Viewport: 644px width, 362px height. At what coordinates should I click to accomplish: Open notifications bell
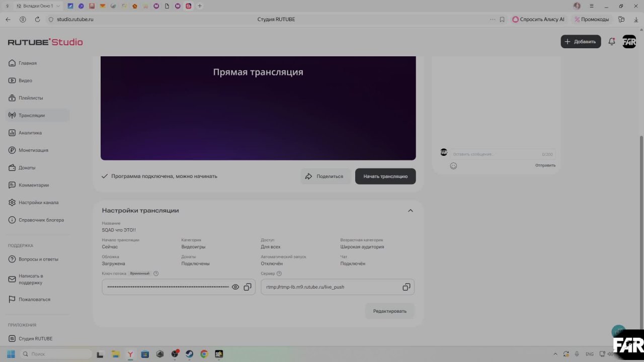coord(612,42)
